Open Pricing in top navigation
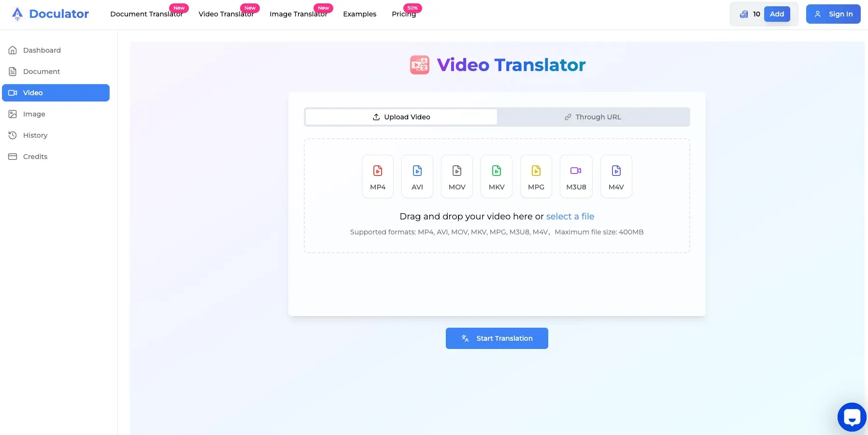The image size is (868, 435). (x=404, y=14)
